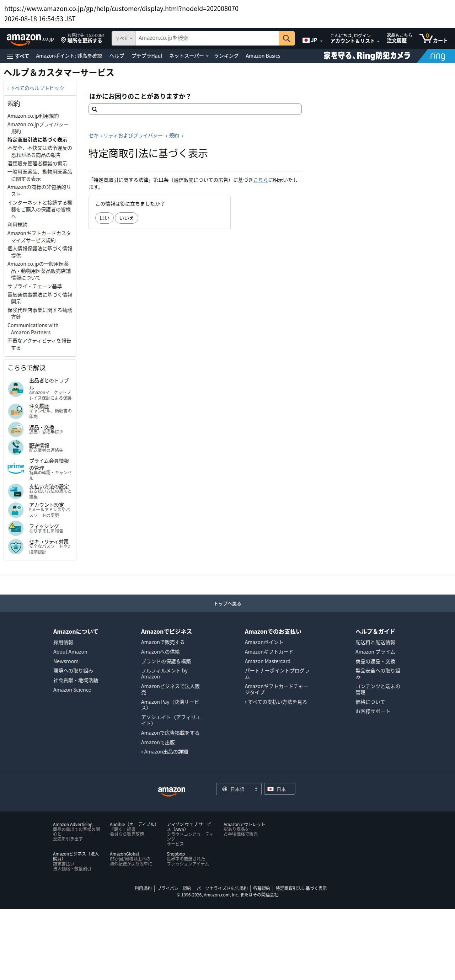Click Amazon Advertising in bottom footer
This screenshot has width=455, height=980.
[73, 824]
